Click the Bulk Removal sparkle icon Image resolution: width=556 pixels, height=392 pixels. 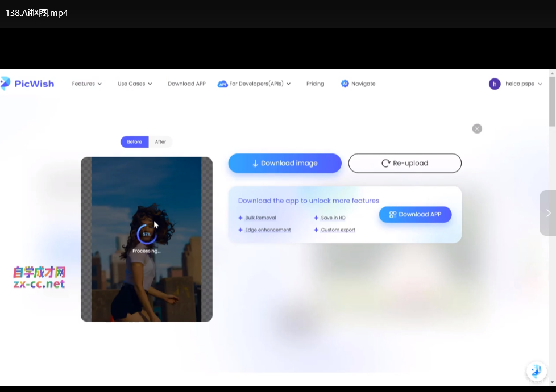(240, 218)
